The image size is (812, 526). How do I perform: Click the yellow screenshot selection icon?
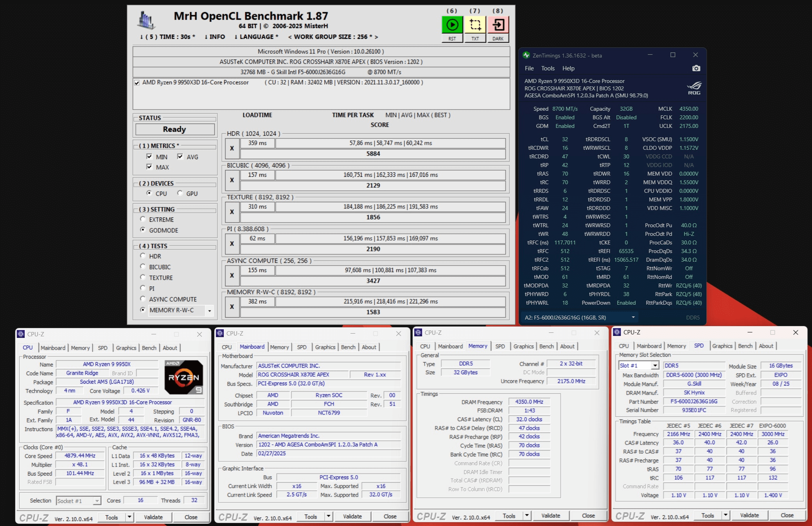click(x=475, y=25)
